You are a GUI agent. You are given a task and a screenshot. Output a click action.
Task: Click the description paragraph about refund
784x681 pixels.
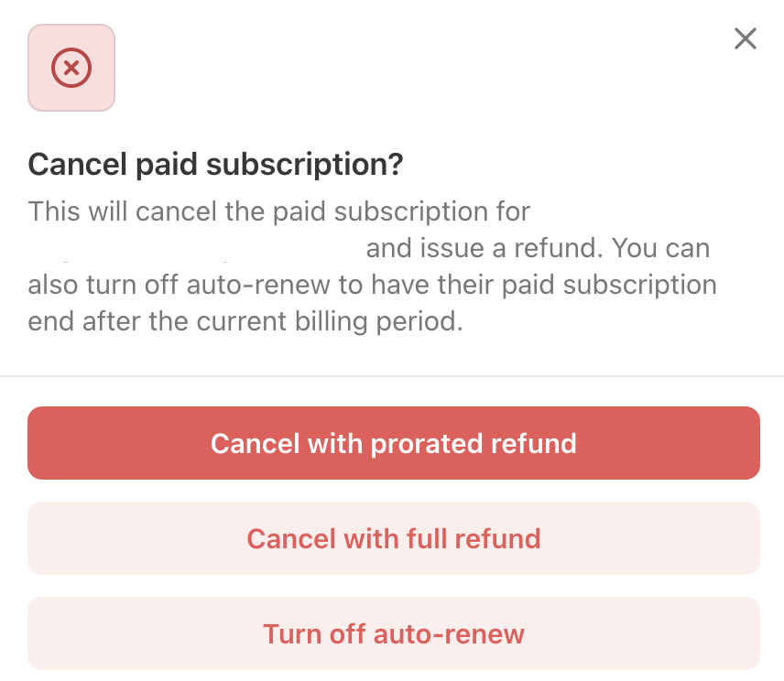(x=373, y=265)
